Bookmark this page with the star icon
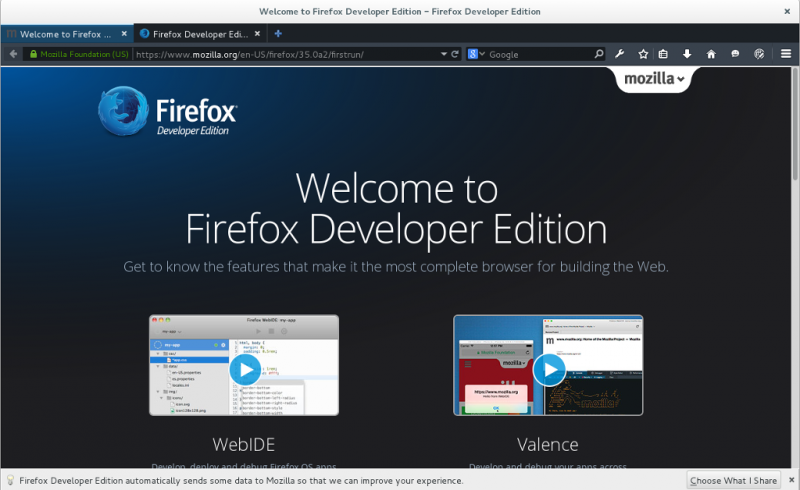800x490 pixels. click(643, 54)
